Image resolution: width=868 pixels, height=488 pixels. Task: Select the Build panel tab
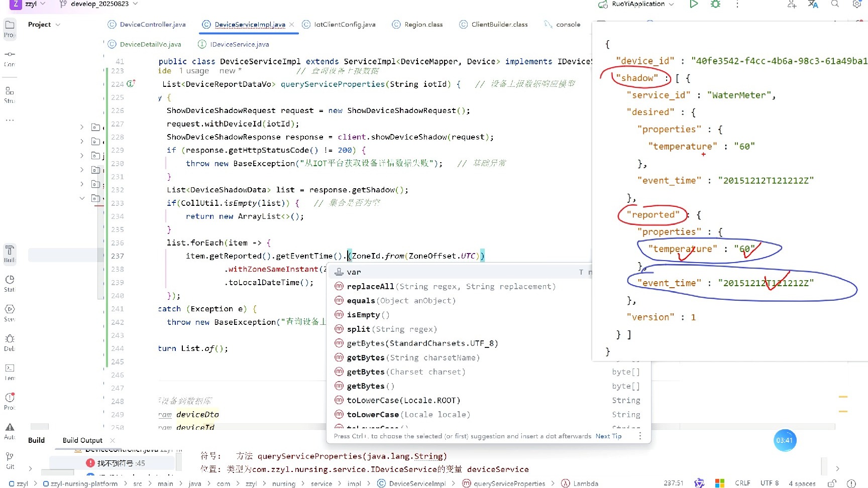[36, 440]
